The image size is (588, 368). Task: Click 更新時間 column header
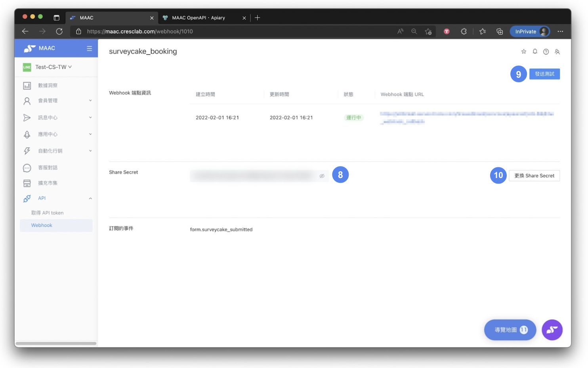pyautogui.click(x=279, y=94)
